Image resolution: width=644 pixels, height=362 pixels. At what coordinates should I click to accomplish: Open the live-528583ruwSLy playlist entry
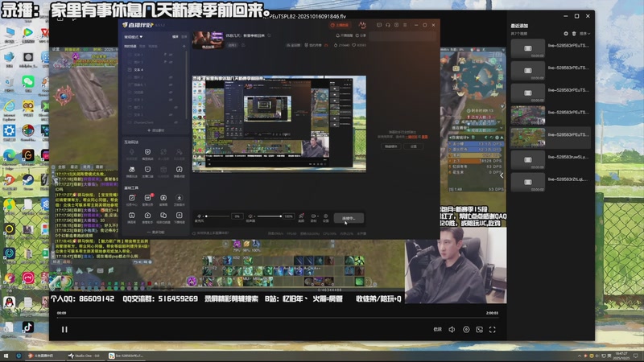(x=551, y=159)
